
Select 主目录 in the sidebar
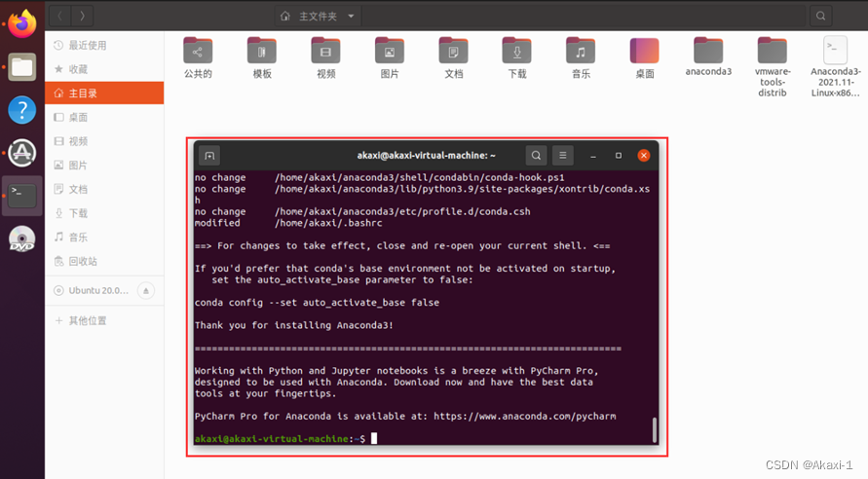pyautogui.click(x=104, y=92)
